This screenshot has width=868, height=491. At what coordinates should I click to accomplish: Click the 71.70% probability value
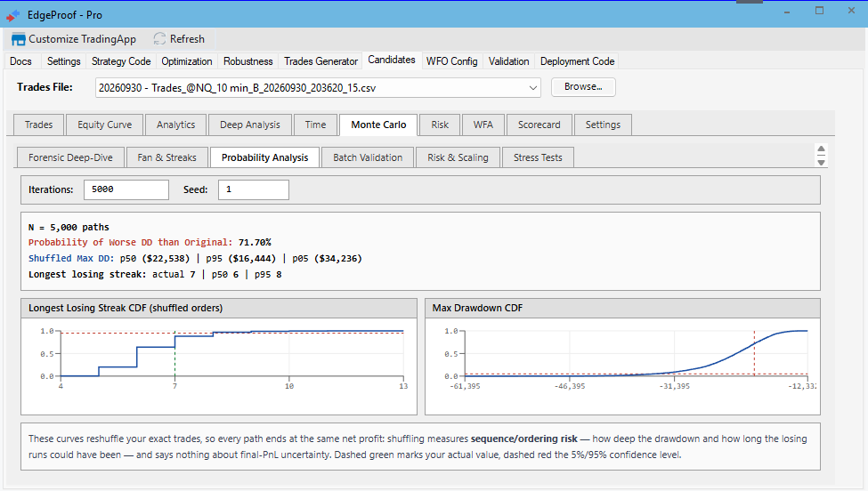click(x=255, y=242)
